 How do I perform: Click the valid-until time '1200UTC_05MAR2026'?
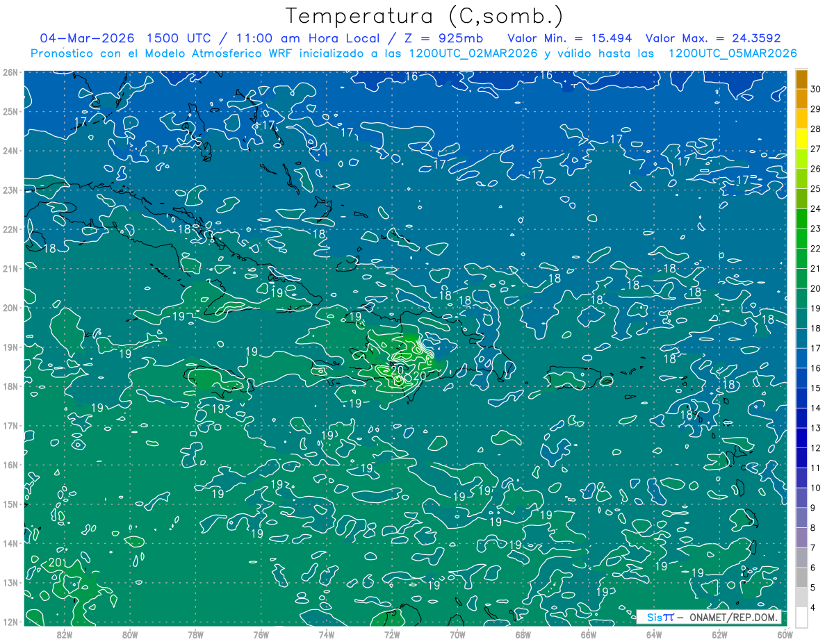click(731, 53)
